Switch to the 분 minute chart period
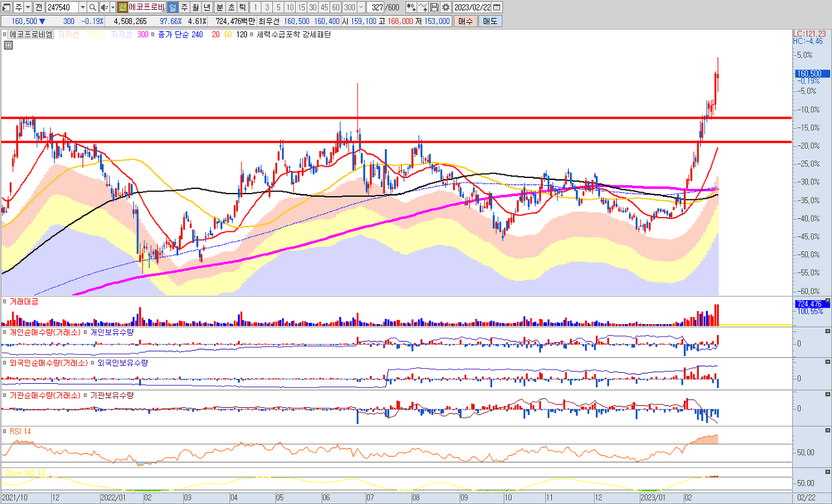 click(219, 7)
